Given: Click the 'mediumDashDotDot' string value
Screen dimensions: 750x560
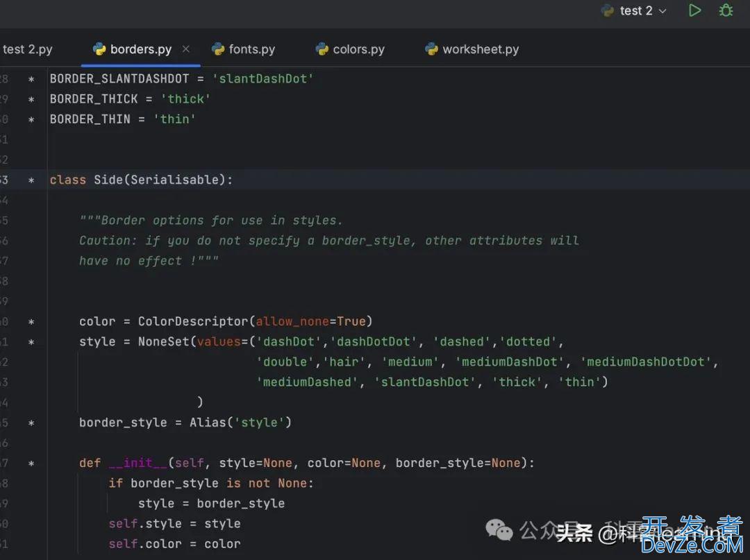Looking at the screenshot, I should click(646, 362).
